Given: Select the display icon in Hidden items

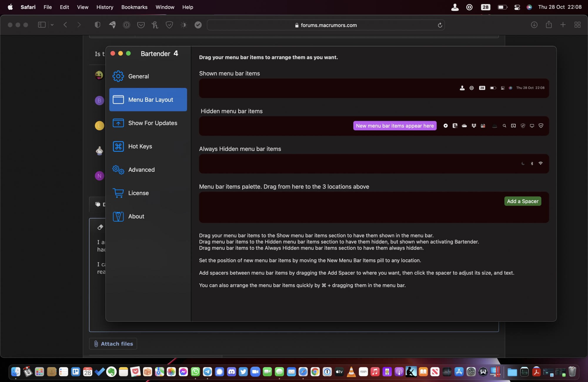Looking at the screenshot, I should (x=532, y=126).
